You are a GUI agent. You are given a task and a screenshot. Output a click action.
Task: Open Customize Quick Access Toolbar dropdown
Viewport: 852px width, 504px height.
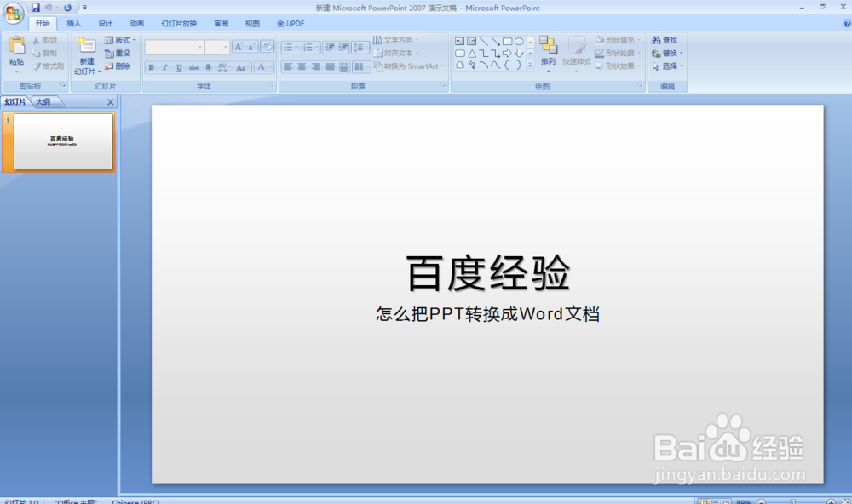pos(84,8)
